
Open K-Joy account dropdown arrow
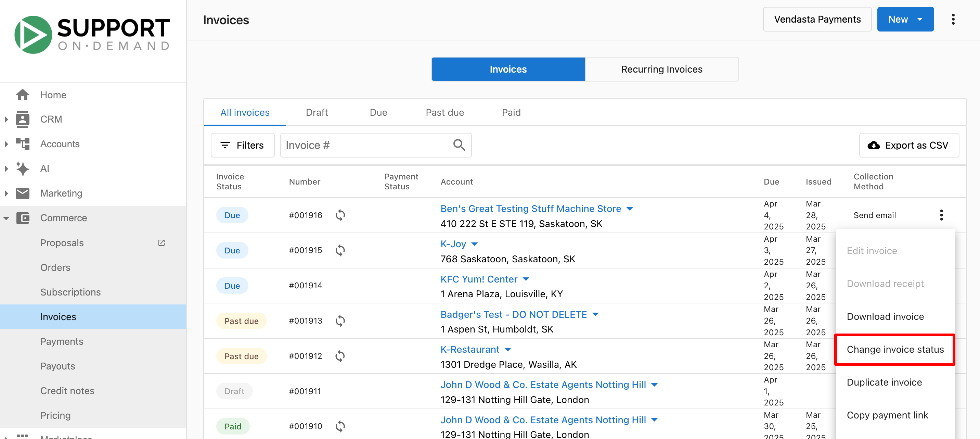click(x=474, y=244)
